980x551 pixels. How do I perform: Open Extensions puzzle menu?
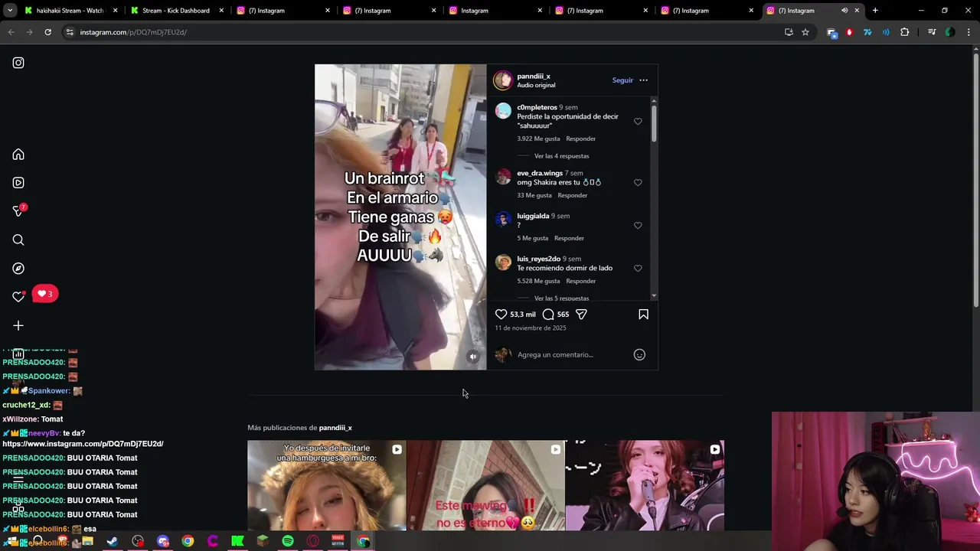904,32
